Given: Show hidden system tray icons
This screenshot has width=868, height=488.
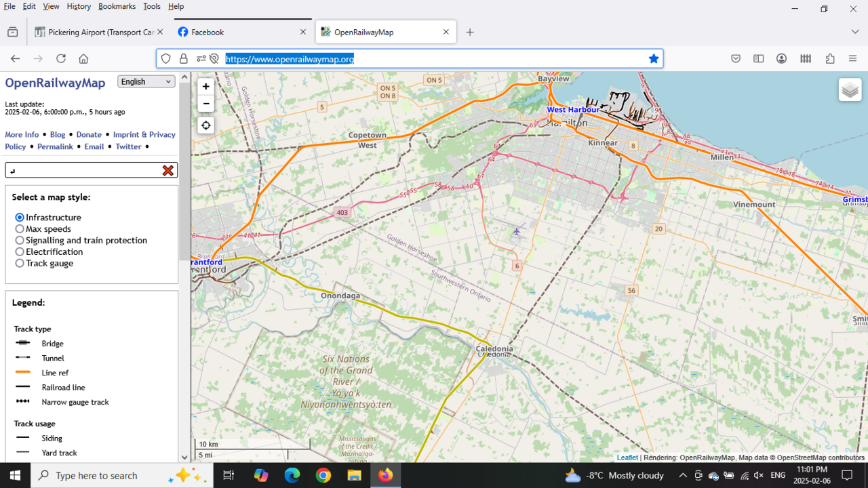Looking at the screenshot, I should pyautogui.click(x=682, y=476).
